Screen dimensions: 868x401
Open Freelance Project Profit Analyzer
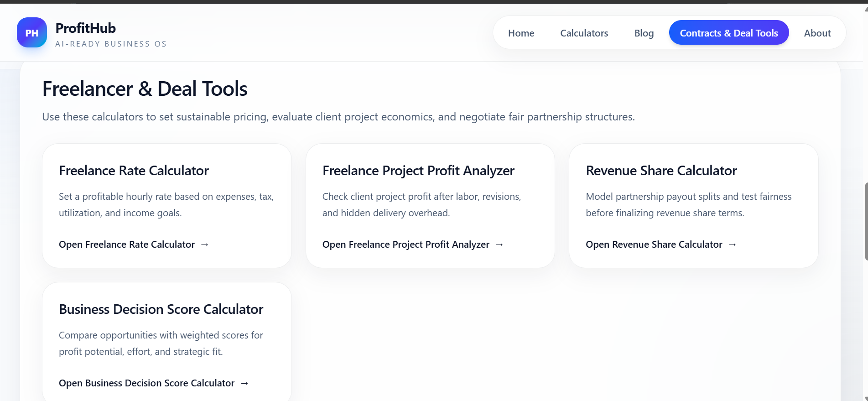point(405,245)
